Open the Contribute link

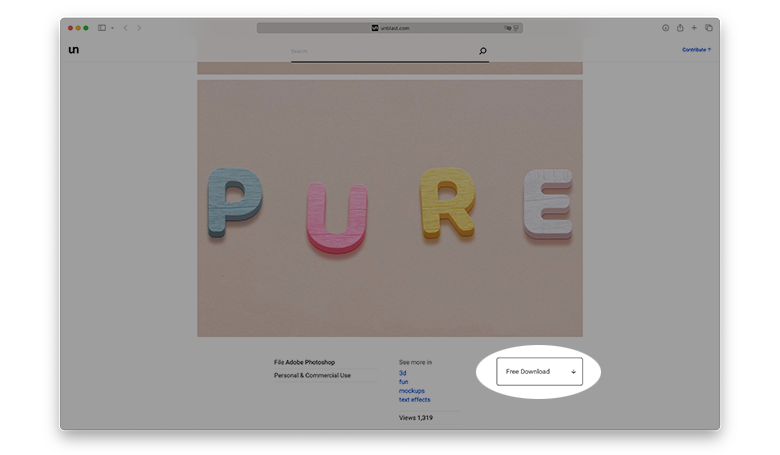pos(696,50)
